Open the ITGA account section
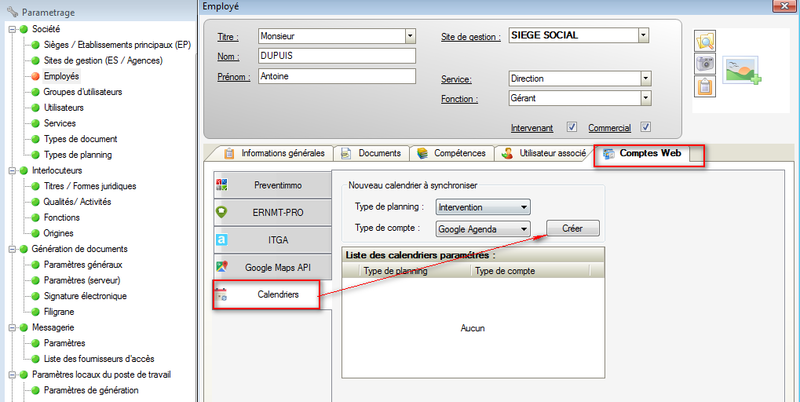800x402 pixels. click(271, 240)
